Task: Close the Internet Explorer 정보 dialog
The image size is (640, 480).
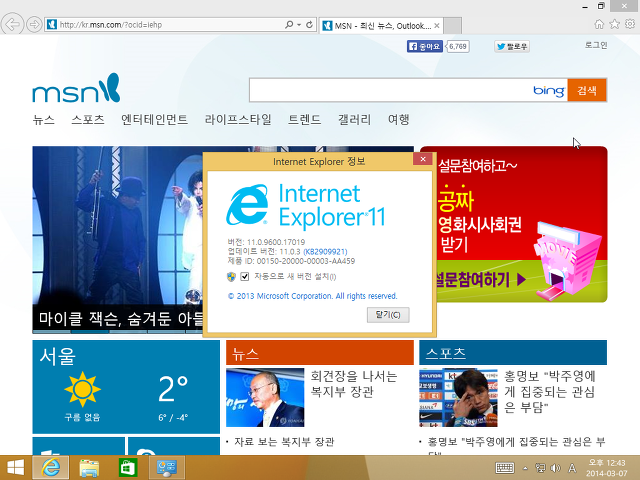Action: (x=423, y=159)
